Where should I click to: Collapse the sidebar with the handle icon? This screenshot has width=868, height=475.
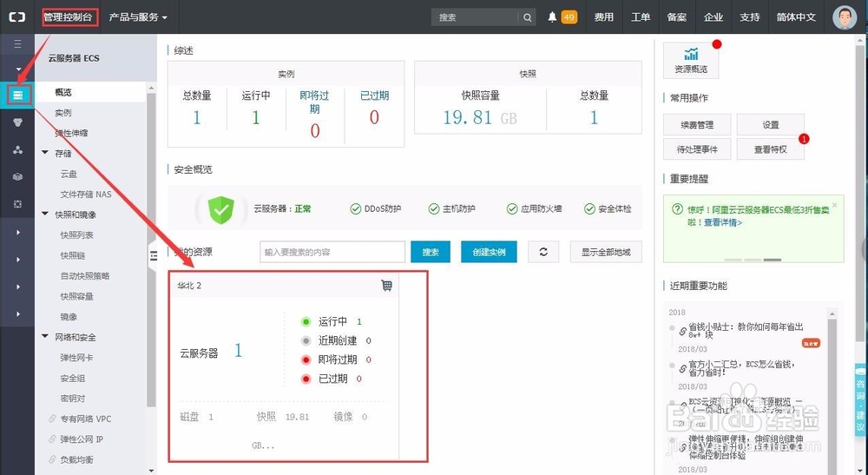click(153, 255)
